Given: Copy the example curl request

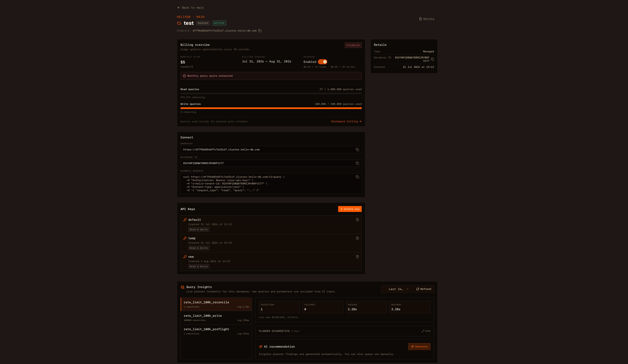Looking at the screenshot, I should pos(357,177).
